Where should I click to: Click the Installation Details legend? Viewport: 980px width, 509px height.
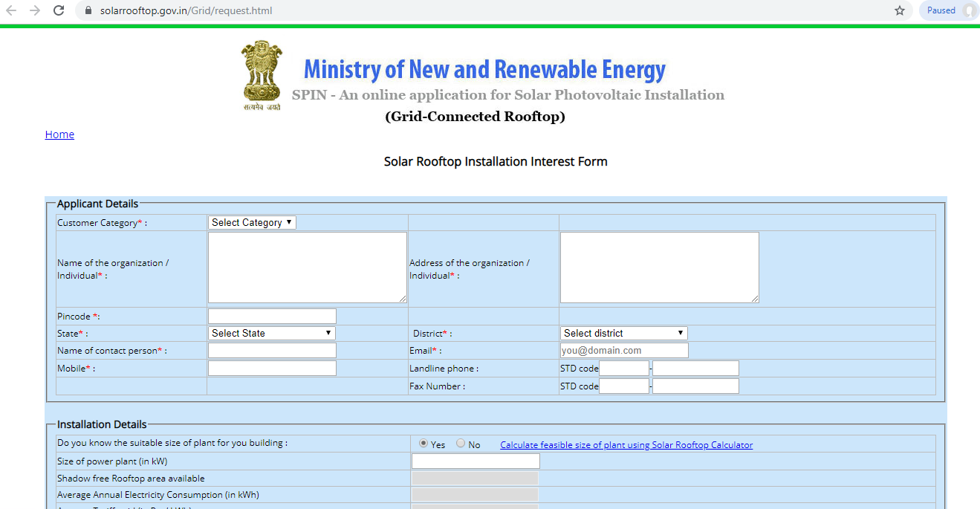(102, 424)
